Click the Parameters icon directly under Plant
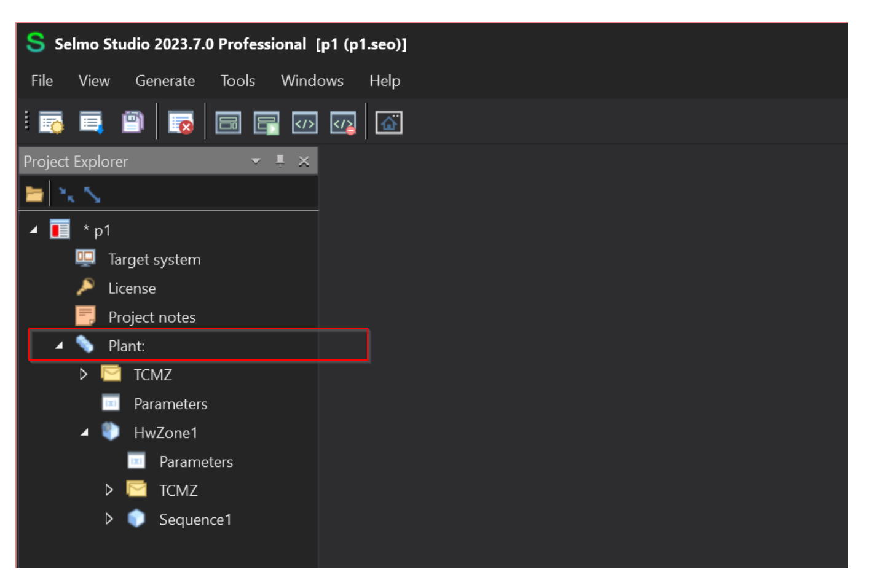The width and height of the screenshot is (871, 588). [x=111, y=403]
